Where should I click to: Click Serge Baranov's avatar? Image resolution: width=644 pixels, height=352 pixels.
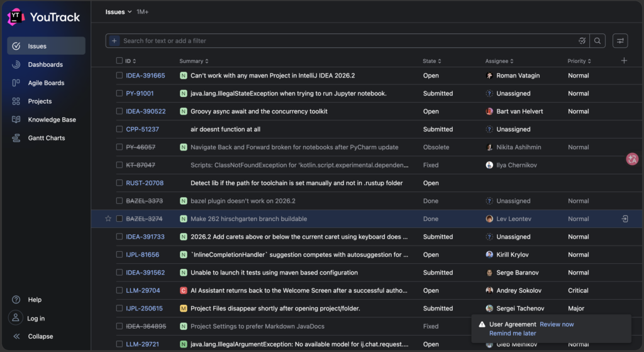[489, 273]
